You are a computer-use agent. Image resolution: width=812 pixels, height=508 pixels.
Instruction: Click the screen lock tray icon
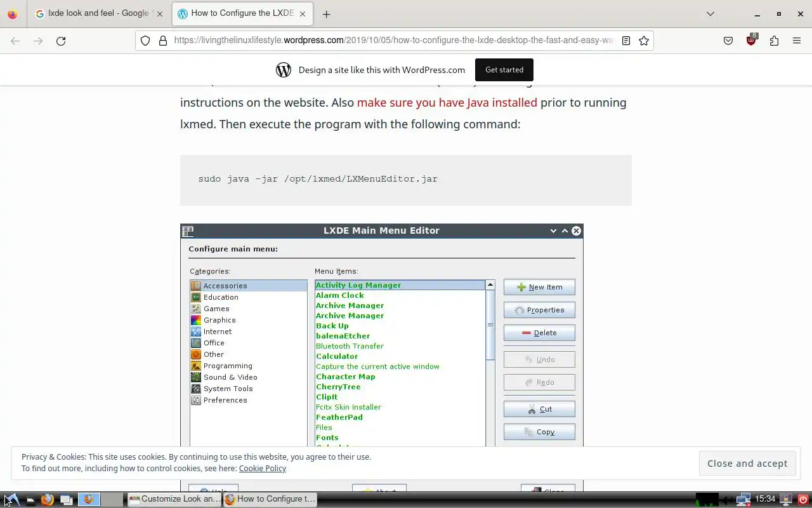[786, 500]
